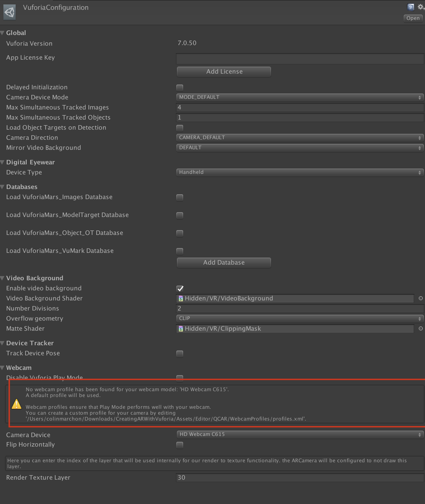Click the VuforiaConfiguration title text
The height and width of the screenshot is (504, 425).
tap(56, 8)
